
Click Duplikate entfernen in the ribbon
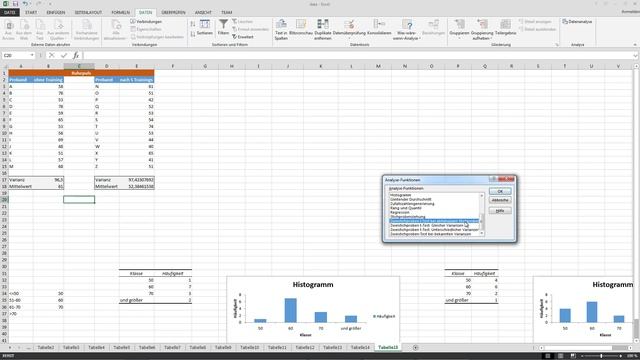coord(322,29)
